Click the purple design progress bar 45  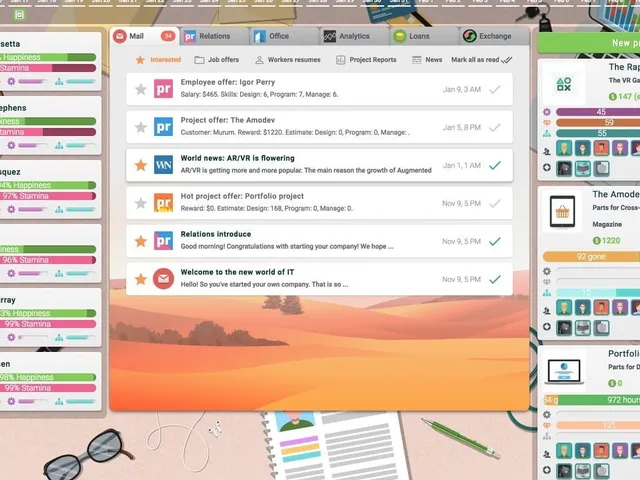pyautogui.click(x=598, y=112)
